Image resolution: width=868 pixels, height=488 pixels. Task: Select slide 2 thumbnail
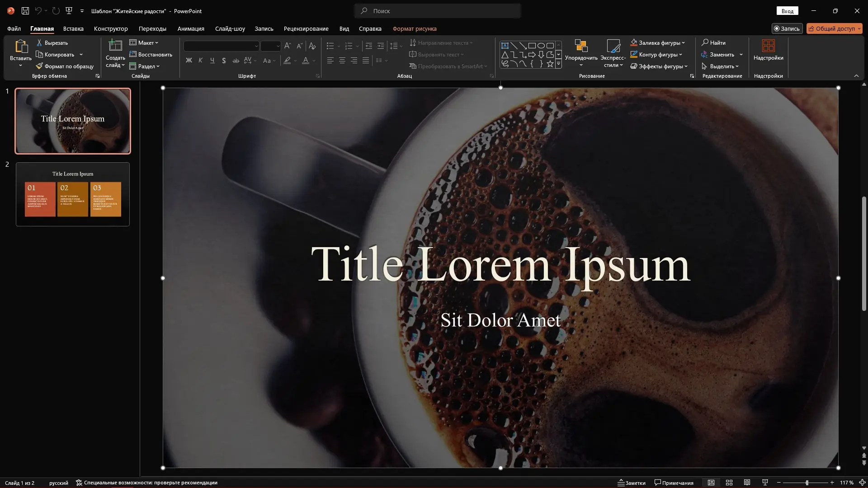coord(73,194)
